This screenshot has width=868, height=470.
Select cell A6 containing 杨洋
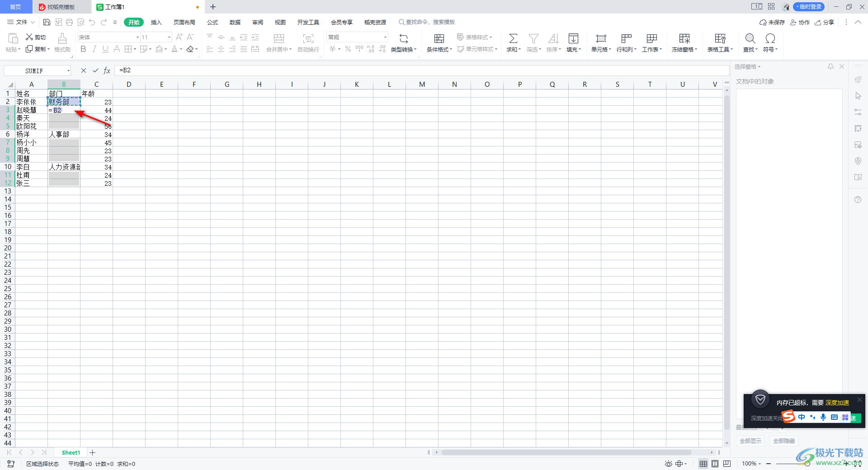(x=32, y=134)
